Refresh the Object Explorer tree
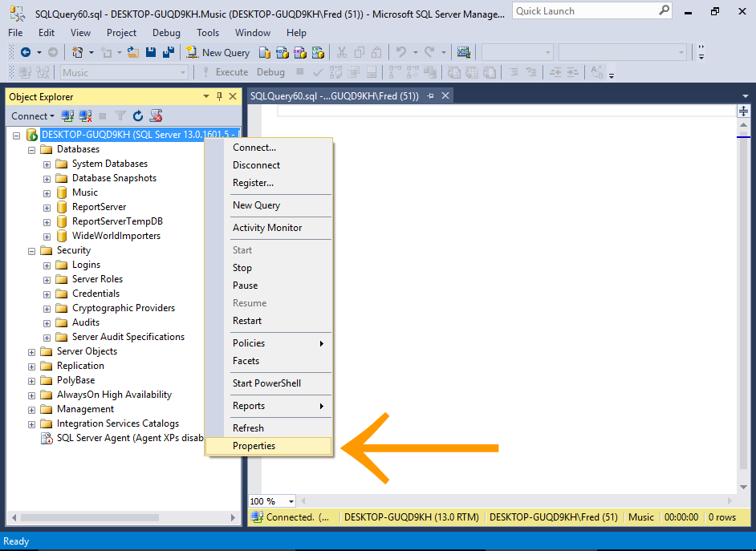This screenshot has width=756, height=551. coord(137,115)
